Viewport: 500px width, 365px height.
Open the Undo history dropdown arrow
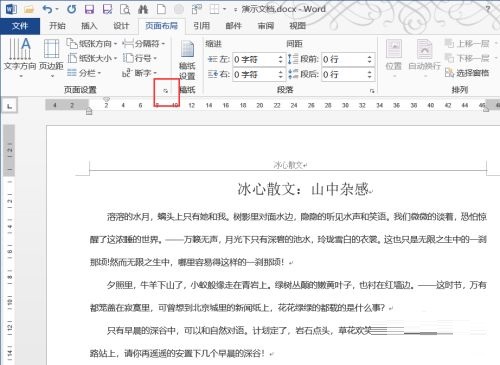point(57,9)
